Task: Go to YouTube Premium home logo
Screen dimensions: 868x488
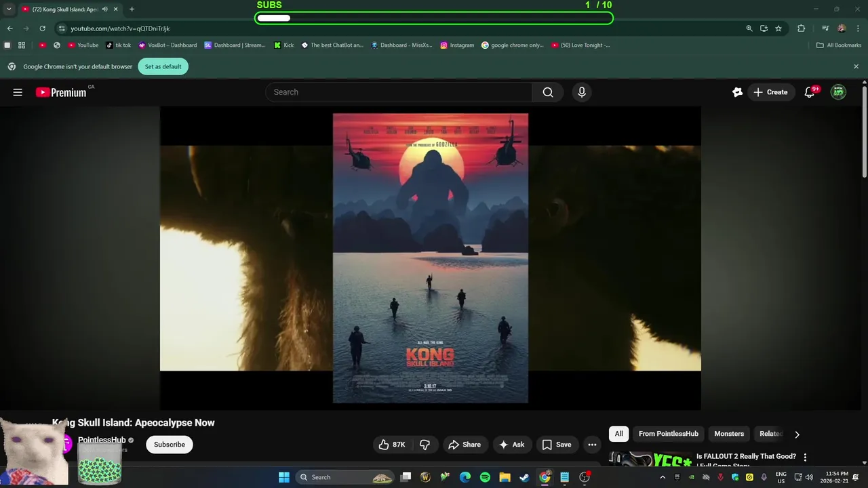Action: pyautogui.click(x=61, y=92)
